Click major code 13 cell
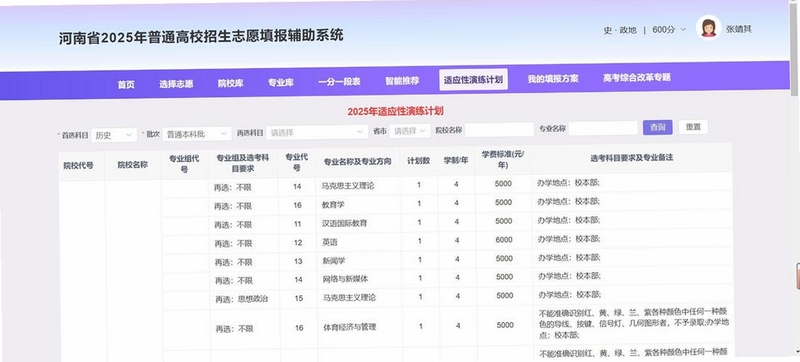Viewport: 800px width, 362px height. [297, 261]
